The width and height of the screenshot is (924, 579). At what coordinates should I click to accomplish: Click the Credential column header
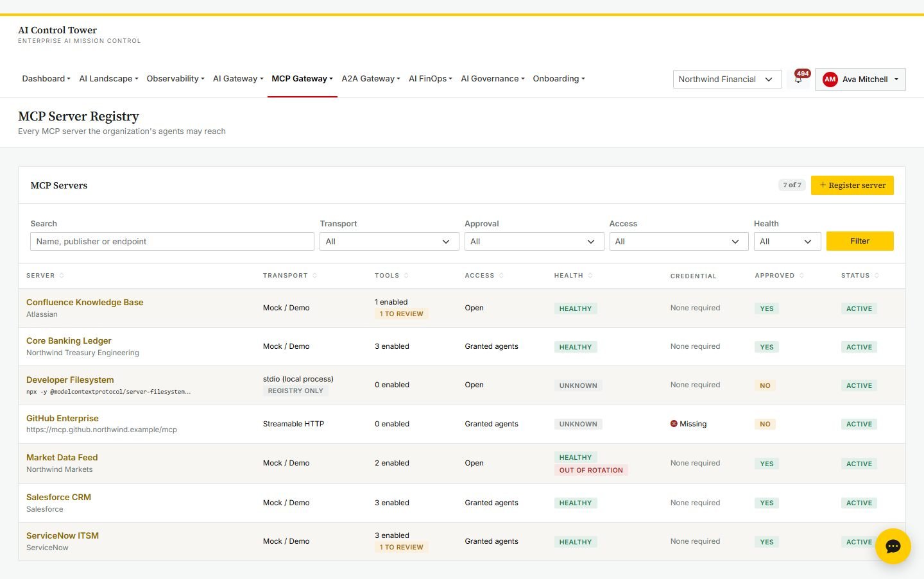(693, 276)
